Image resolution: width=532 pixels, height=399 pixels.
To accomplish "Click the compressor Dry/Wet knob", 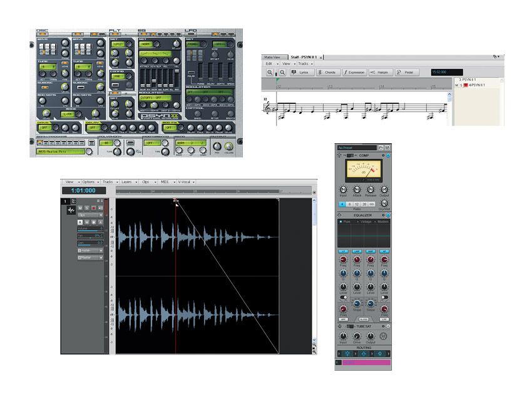I will pos(384,203).
